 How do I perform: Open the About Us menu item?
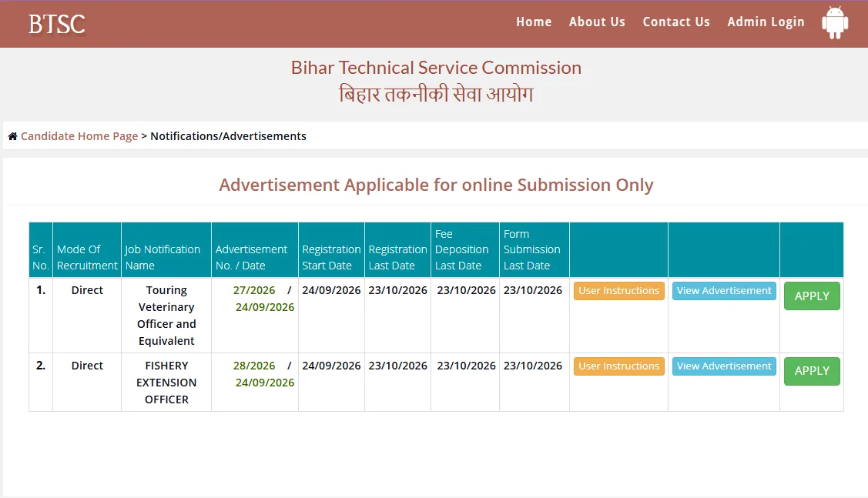click(x=597, y=22)
